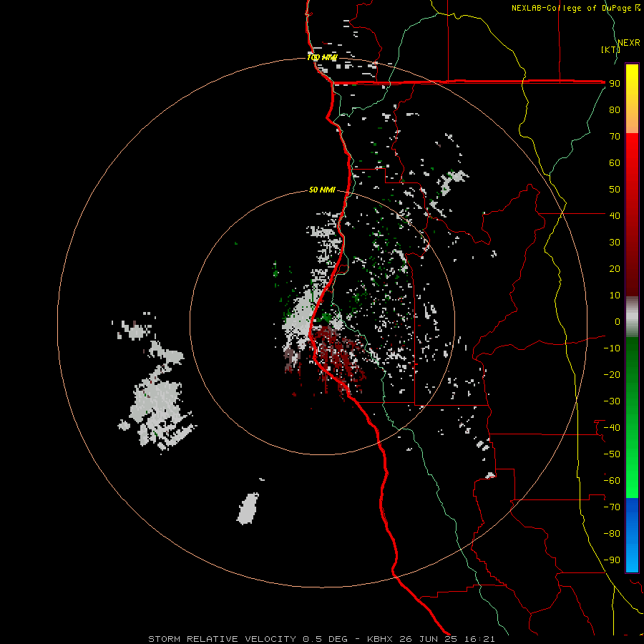Screen dimensions: 644x644
Task: Click the small isolated gray echo south of the offshore cluster
Action: point(248,509)
